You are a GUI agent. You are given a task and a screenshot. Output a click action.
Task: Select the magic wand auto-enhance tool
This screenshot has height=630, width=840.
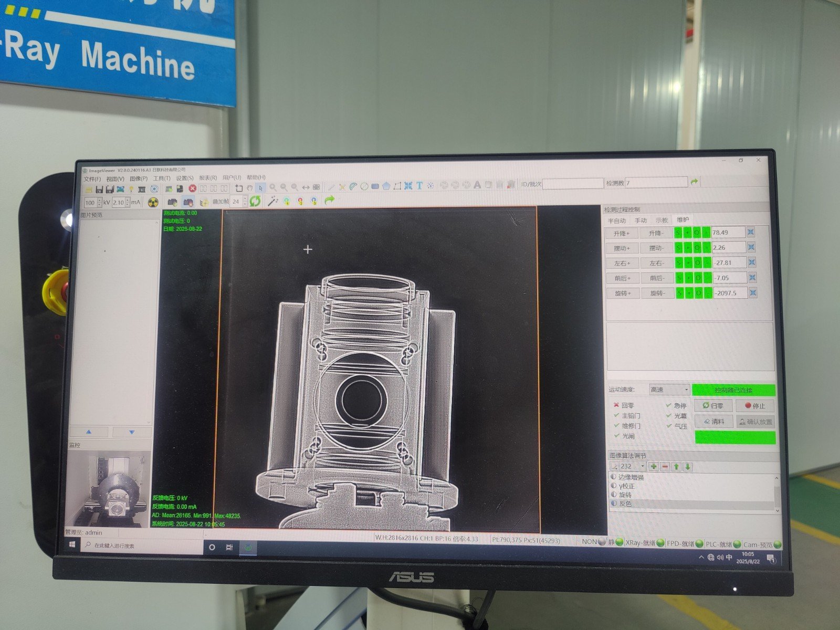tap(272, 201)
